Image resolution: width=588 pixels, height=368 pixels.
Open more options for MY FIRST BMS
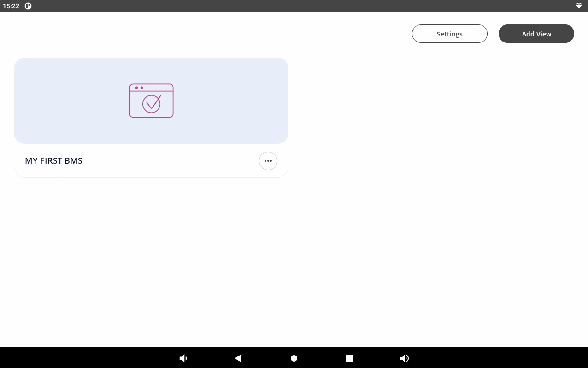click(268, 161)
